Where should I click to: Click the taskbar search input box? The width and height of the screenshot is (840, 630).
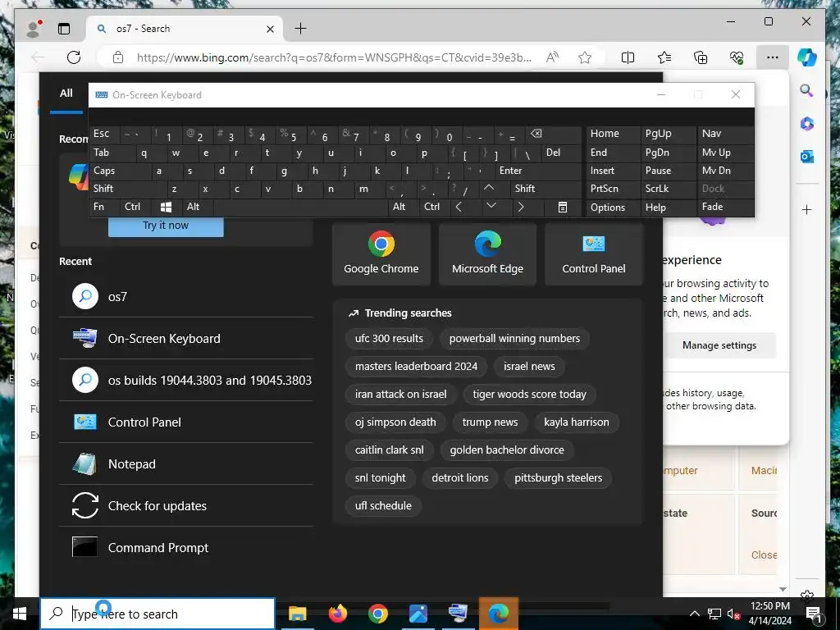(157, 614)
